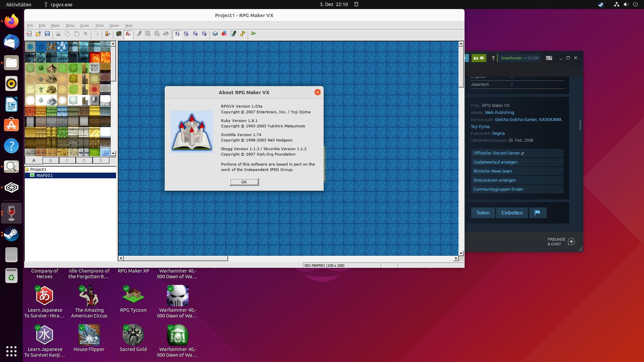Switch to event editing mode with the Ev icon

point(128,34)
